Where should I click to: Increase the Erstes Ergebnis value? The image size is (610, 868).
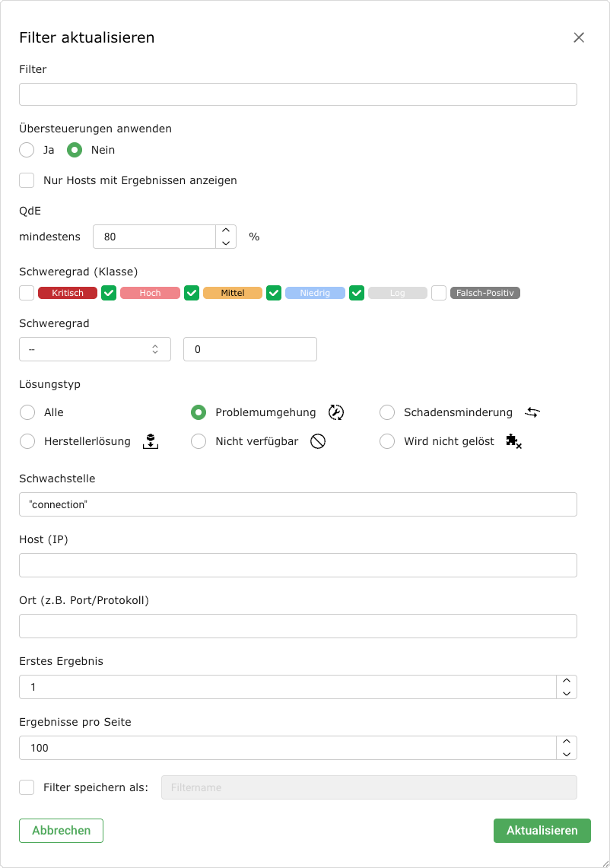point(567,681)
